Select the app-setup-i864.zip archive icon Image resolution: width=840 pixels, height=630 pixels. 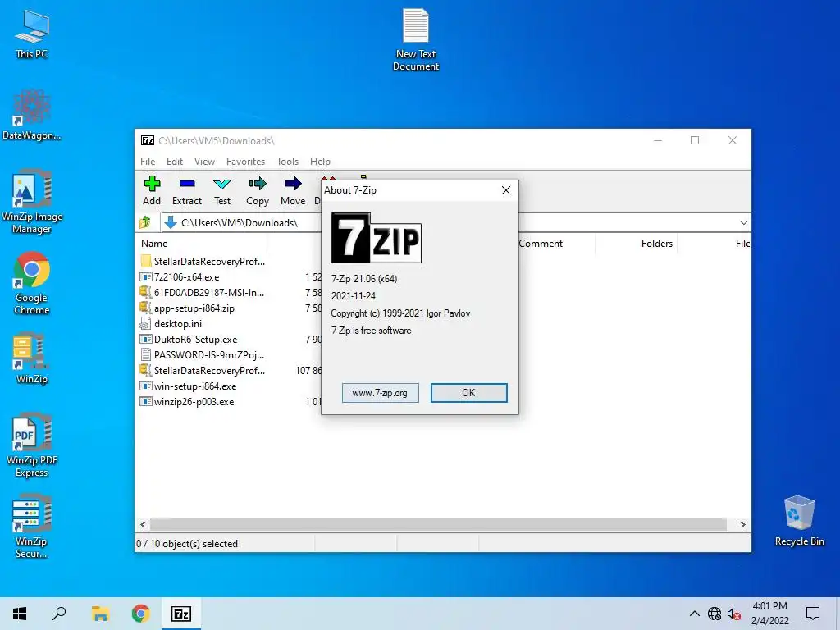(146, 308)
